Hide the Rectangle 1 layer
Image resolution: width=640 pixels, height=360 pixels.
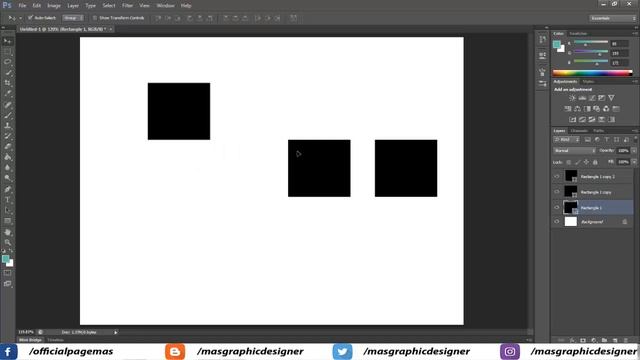(557, 207)
